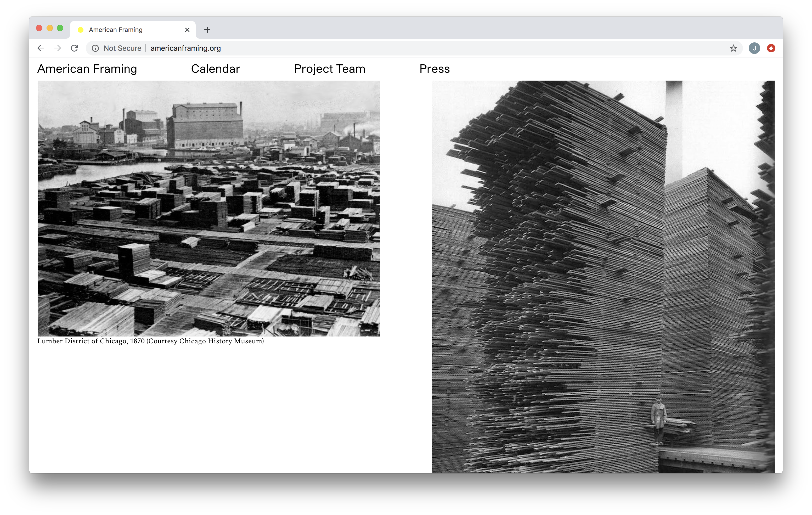Open a new tab with plus icon

click(207, 30)
